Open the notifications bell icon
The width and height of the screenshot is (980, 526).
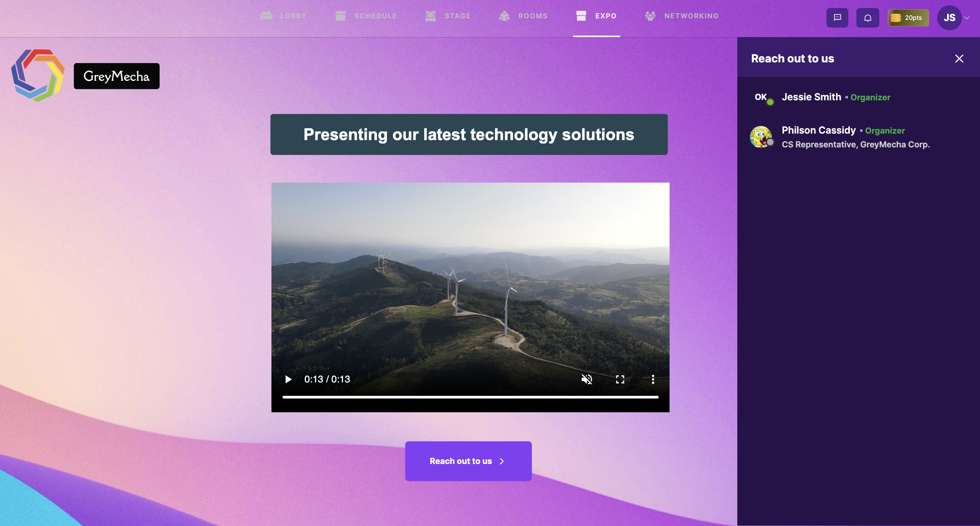tap(867, 18)
